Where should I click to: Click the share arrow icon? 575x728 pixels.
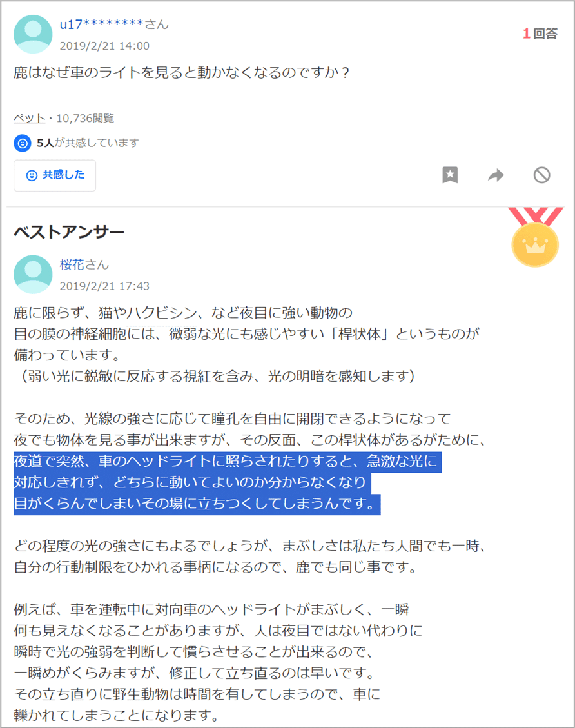click(x=496, y=175)
